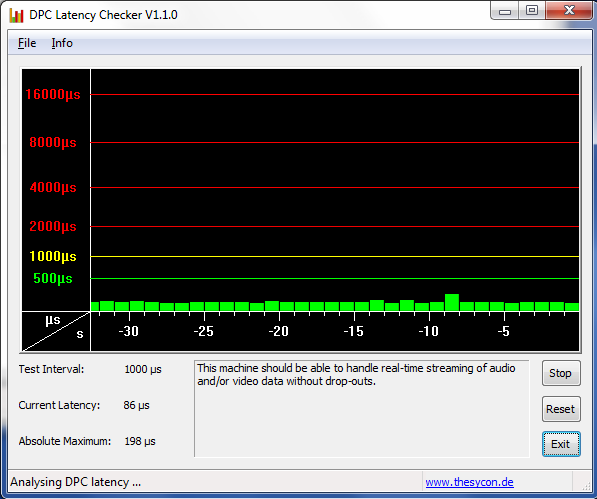Open the File menu
The width and height of the screenshot is (597, 499).
coord(27,43)
